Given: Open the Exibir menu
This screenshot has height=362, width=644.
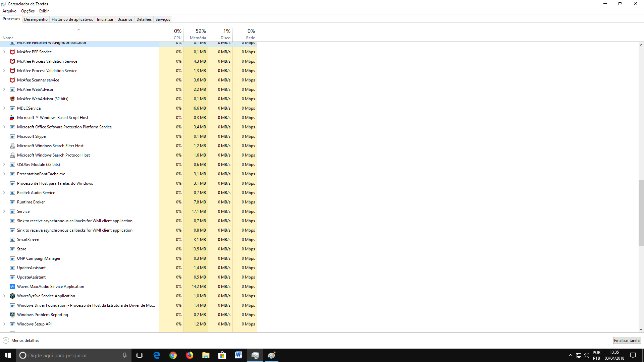Looking at the screenshot, I should click(x=44, y=11).
